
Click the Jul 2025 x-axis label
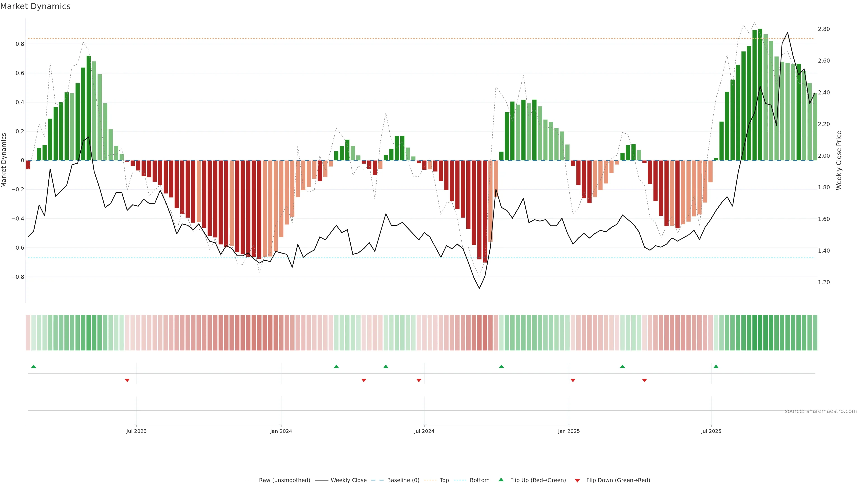pos(711,431)
